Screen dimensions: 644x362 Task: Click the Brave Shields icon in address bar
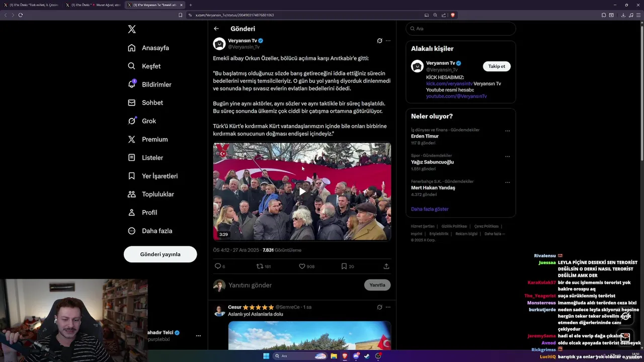click(453, 15)
